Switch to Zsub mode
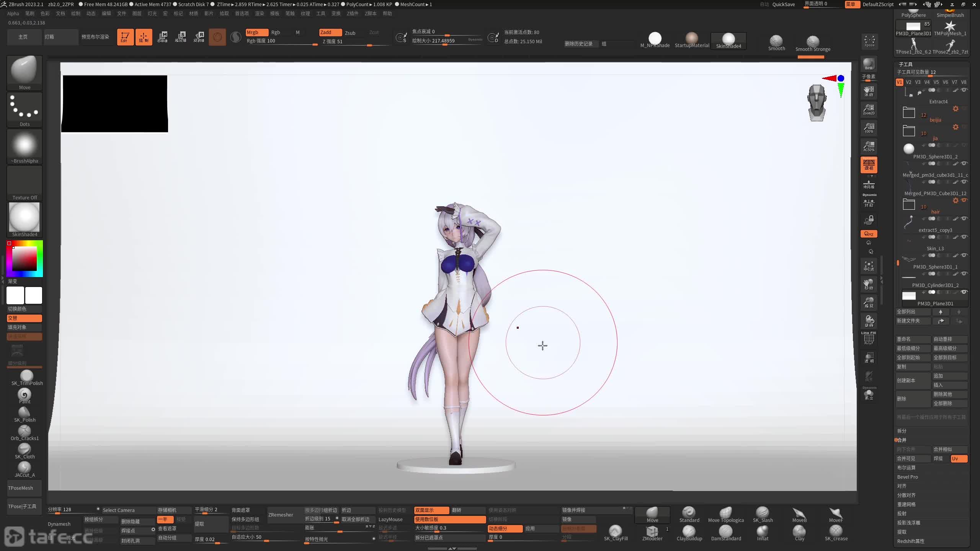The width and height of the screenshot is (980, 551). [x=350, y=33]
